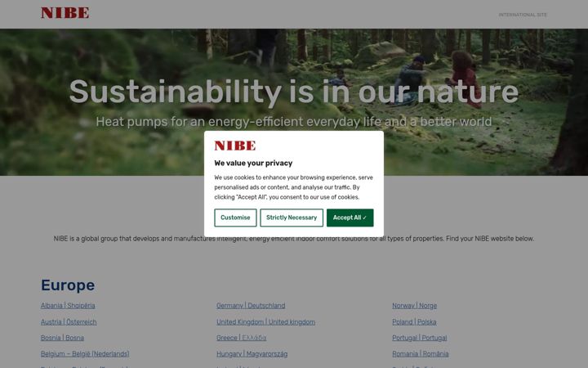Open the Poland | Polska site link
588x368 pixels.
pos(414,322)
